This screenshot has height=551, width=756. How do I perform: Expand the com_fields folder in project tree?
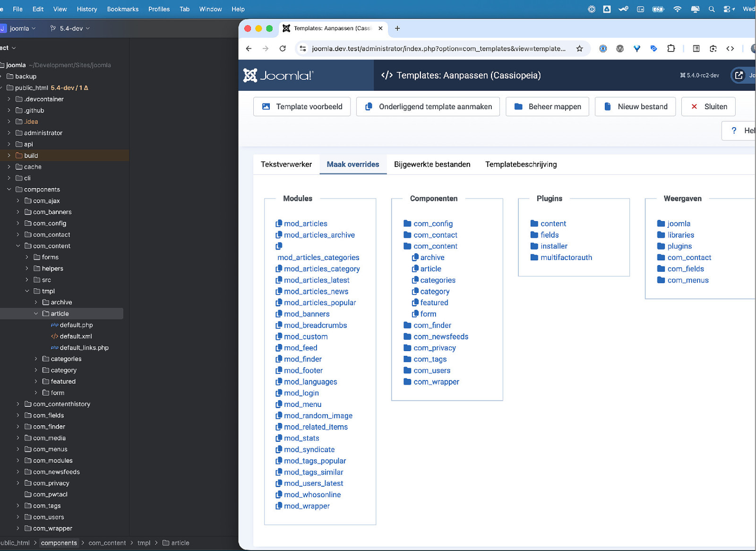coord(18,416)
